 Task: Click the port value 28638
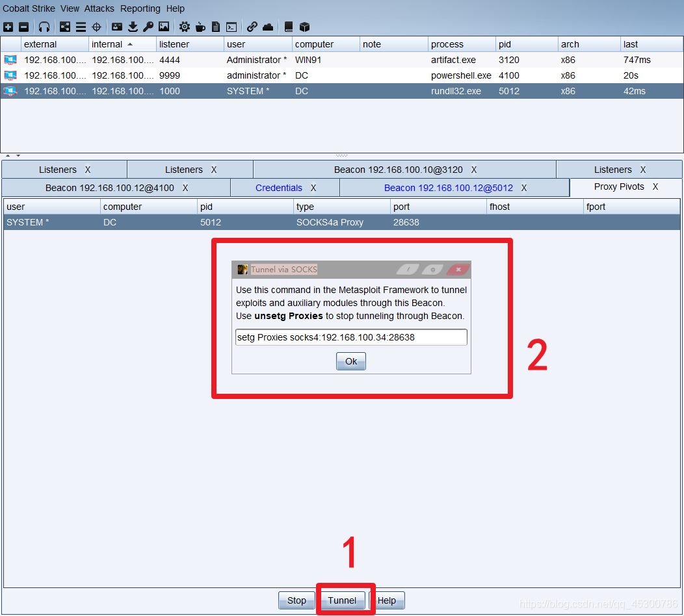click(x=406, y=222)
